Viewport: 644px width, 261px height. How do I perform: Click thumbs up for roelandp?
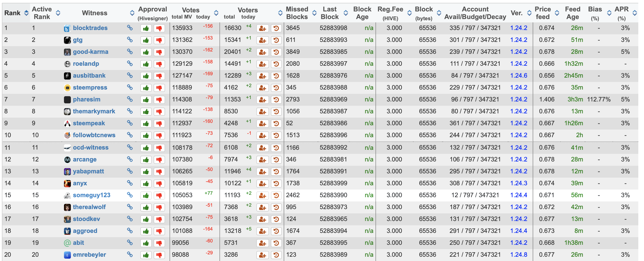pyautogui.click(x=146, y=64)
